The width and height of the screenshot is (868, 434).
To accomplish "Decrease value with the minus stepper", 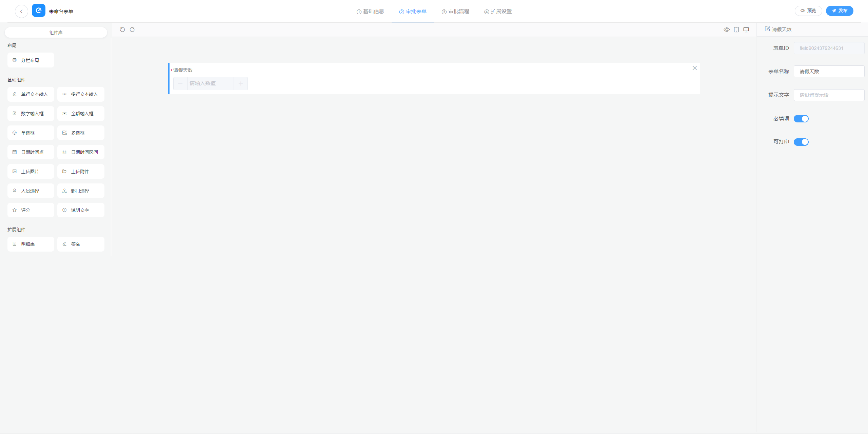I will tap(180, 83).
